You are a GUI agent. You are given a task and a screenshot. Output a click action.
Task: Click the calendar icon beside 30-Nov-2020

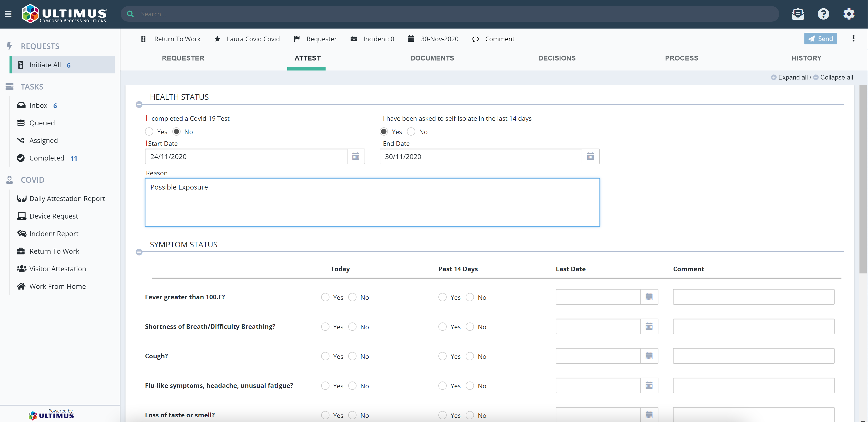pyautogui.click(x=411, y=39)
